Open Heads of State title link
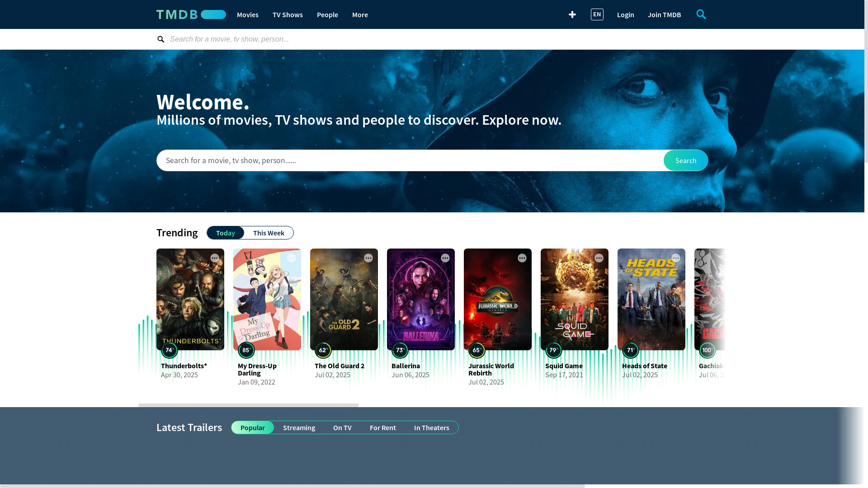This screenshot has height=488, width=868. [645, 366]
